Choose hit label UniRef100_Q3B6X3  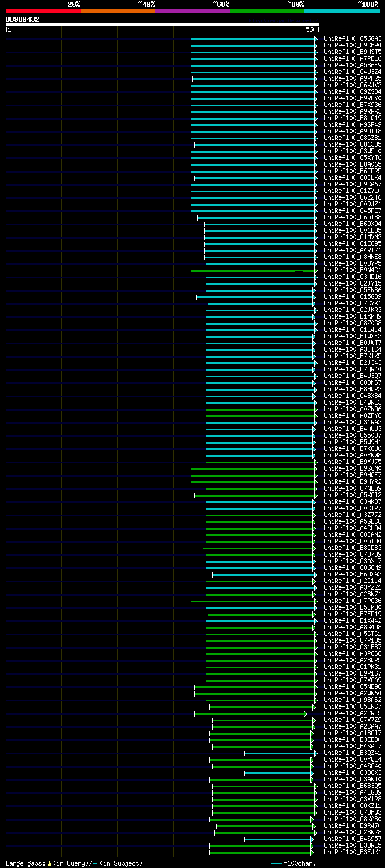click(353, 773)
